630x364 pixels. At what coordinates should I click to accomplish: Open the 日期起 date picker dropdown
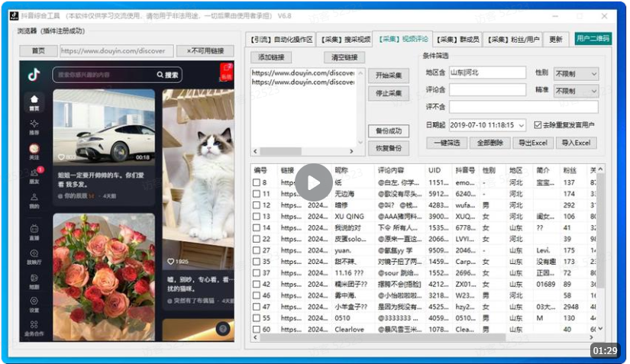tap(520, 124)
